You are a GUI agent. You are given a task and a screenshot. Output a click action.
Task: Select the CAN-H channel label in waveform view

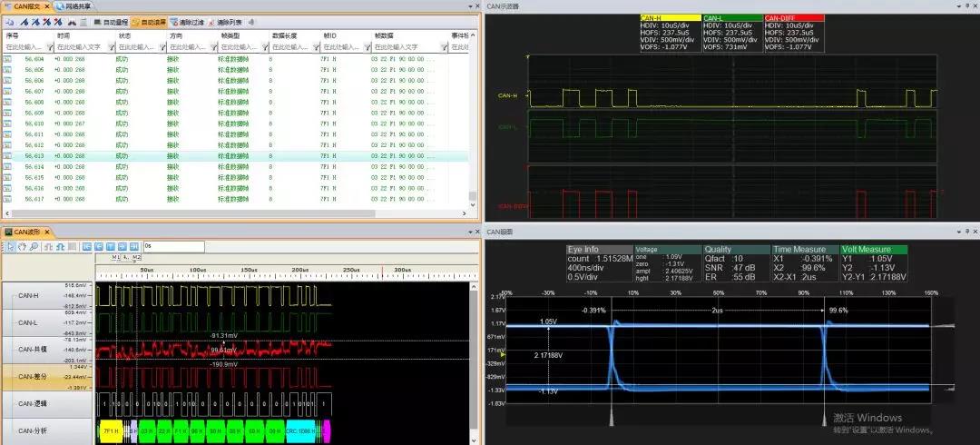(x=27, y=295)
